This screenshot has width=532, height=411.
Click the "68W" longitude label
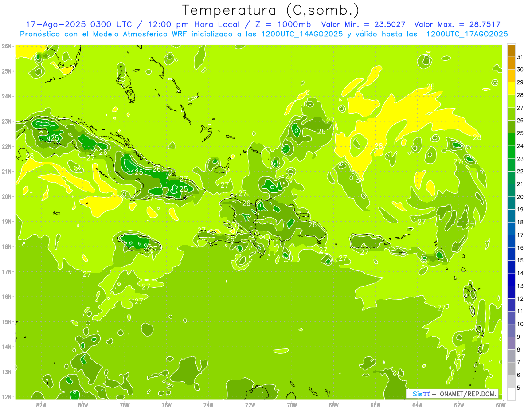pos(334,405)
